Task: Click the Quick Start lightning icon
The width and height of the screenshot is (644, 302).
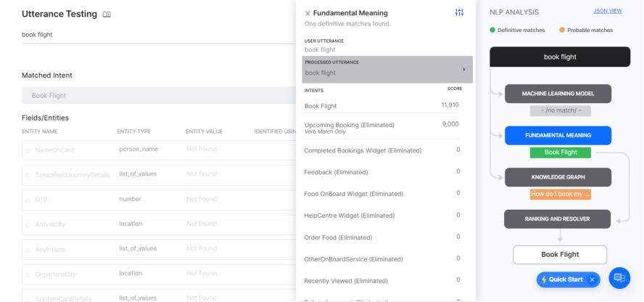Action: pos(544,279)
